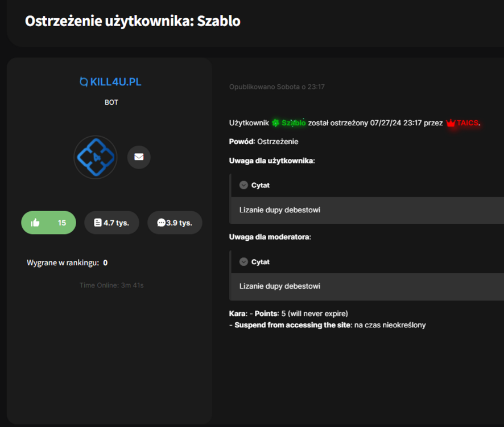Click the 4.7 tys. posts count
Viewport: 504px width, 427px height.
[x=116, y=223]
